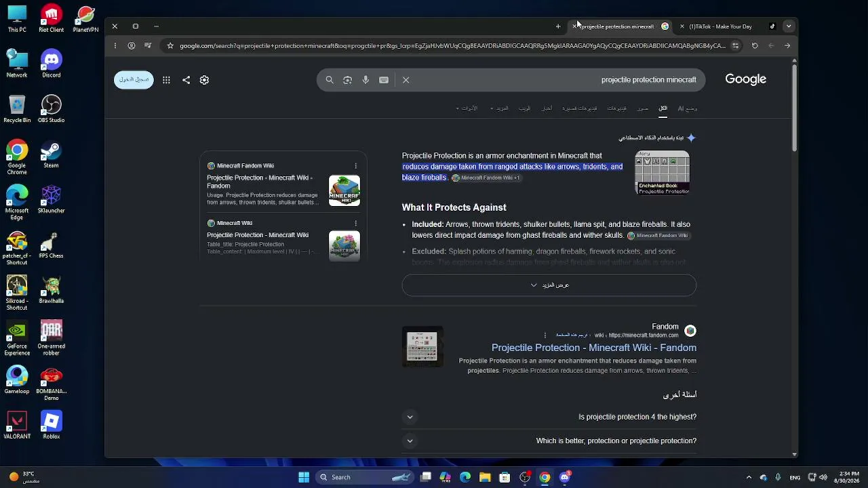Click the Google logo

coord(745,79)
